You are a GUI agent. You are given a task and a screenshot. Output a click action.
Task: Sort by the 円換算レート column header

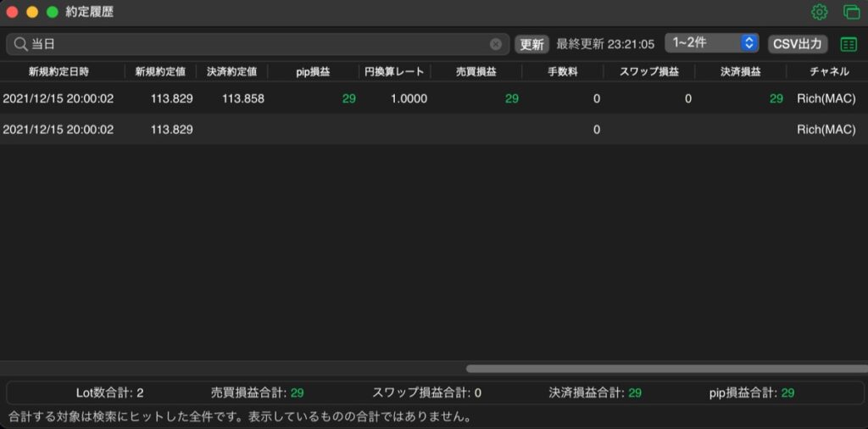click(394, 71)
